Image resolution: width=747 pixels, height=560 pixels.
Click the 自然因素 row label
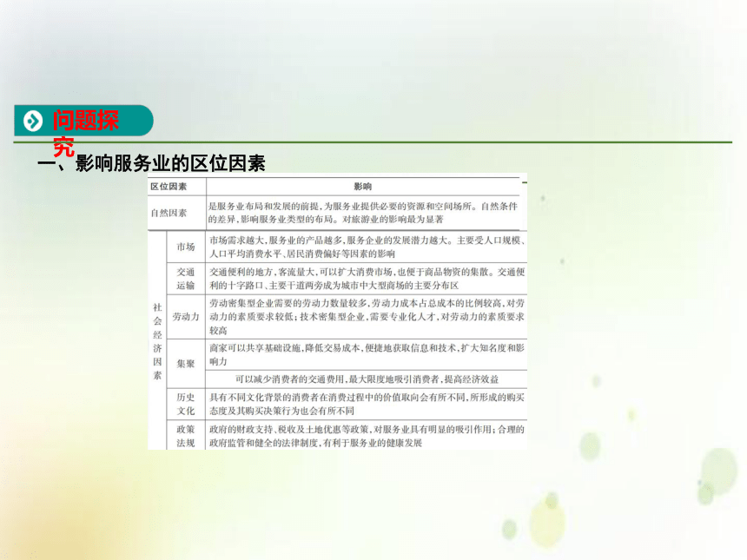pos(169,213)
